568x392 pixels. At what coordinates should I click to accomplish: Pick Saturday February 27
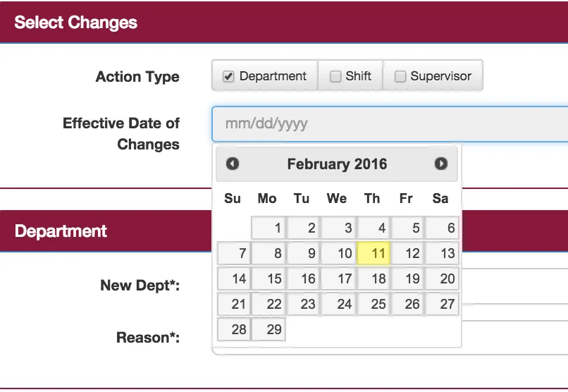[x=442, y=304]
